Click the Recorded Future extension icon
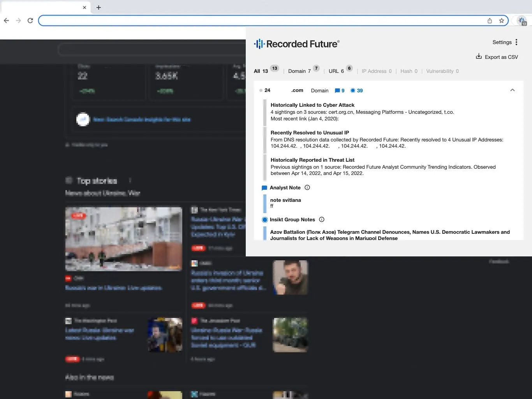Screen dimensions: 532x399 click(522, 21)
